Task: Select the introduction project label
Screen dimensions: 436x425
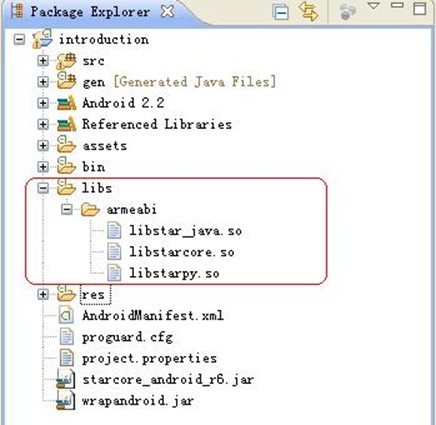Action: coord(104,40)
